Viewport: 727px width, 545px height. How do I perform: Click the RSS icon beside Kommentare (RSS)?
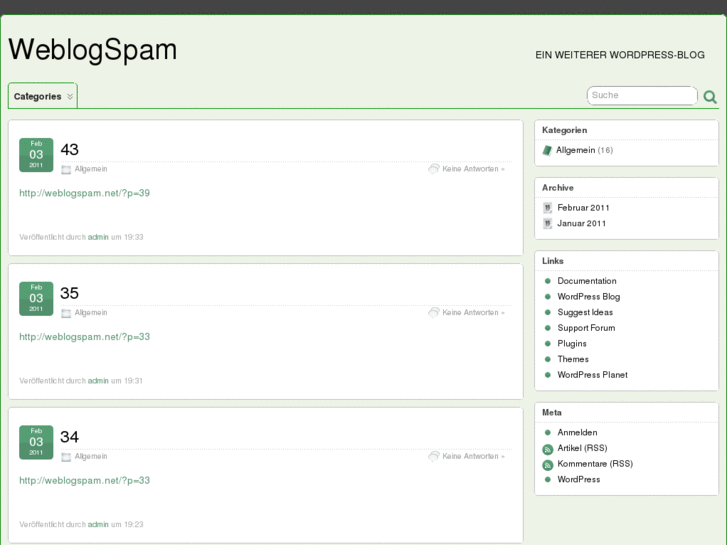pyautogui.click(x=548, y=465)
